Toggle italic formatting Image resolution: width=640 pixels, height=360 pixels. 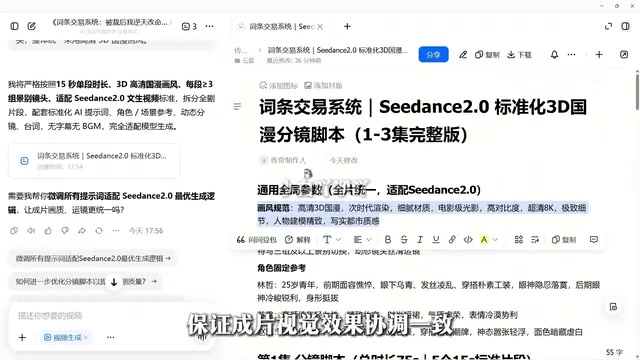(x=420, y=240)
